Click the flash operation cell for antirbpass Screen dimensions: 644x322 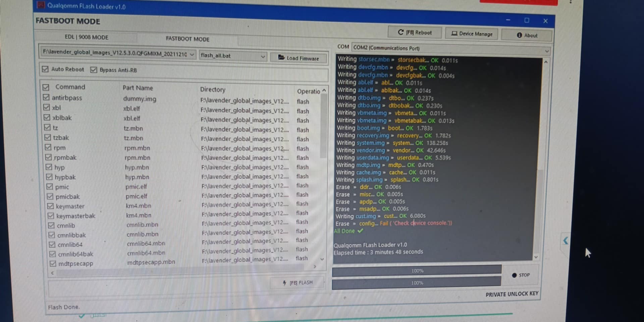click(x=303, y=101)
